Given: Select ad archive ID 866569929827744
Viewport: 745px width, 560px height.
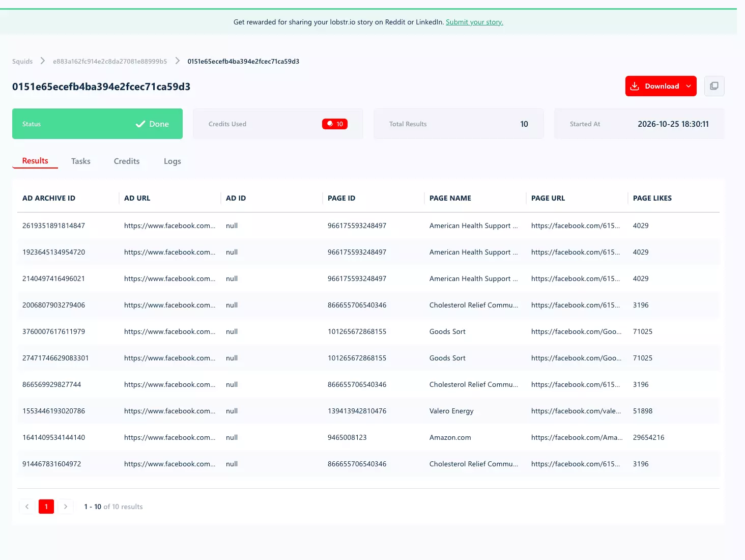Looking at the screenshot, I should point(52,384).
